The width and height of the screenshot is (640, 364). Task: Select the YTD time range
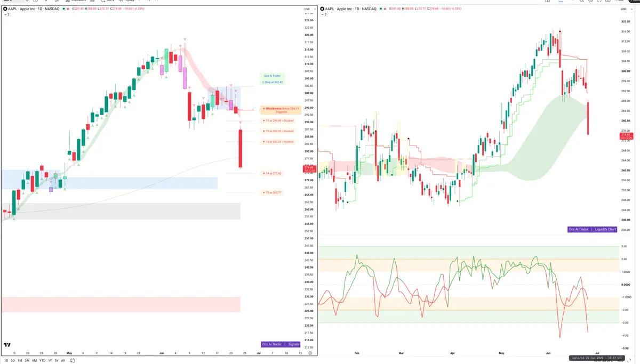click(42, 361)
